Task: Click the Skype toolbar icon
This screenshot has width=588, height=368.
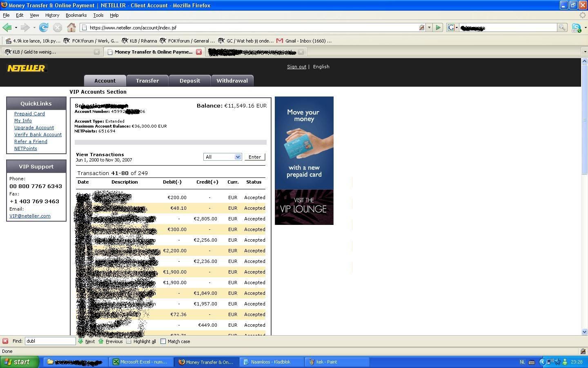Action: (576, 27)
